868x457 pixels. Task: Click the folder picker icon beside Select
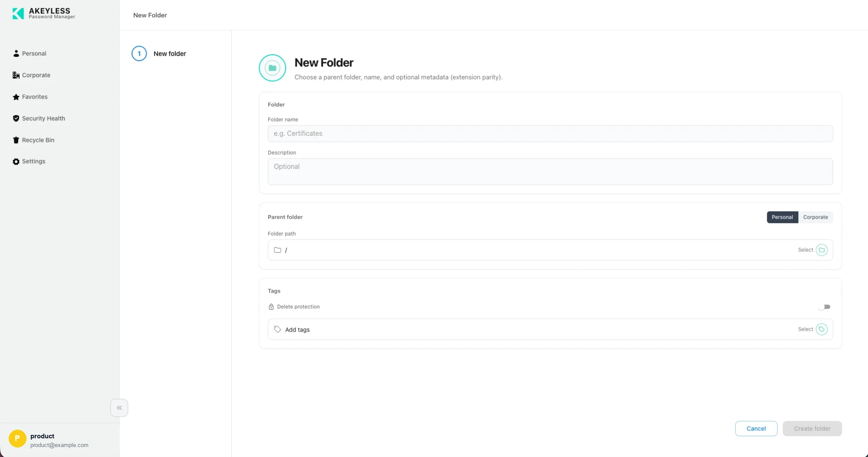pos(822,250)
